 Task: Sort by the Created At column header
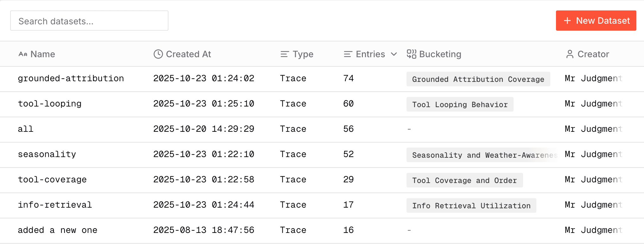coord(188,54)
